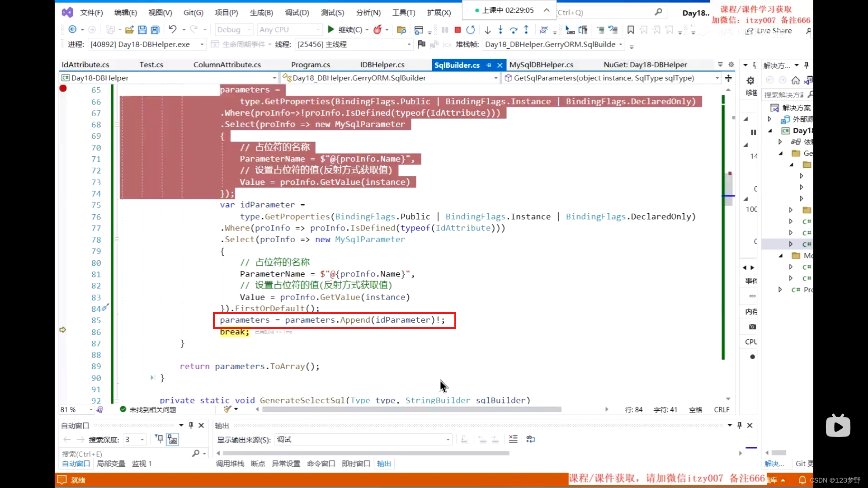The height and width of the screenshot is (488, 868).
Task: Click the Live Share button
Action: coord(769,31)
